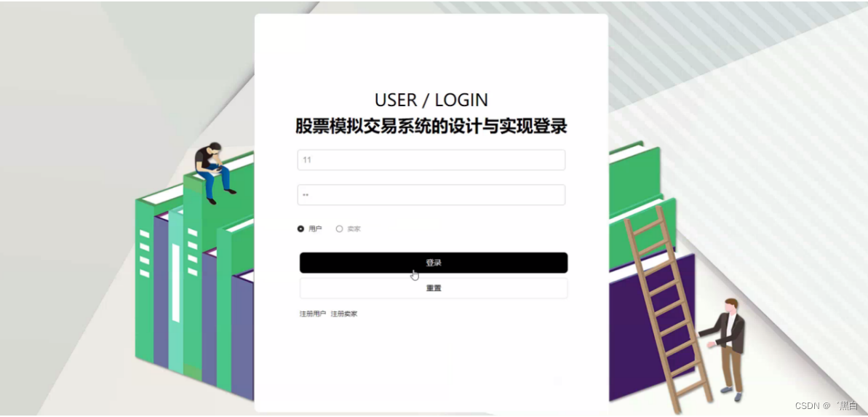Click the username field containing 11
868x417 pixels.
tap(431, 160)
